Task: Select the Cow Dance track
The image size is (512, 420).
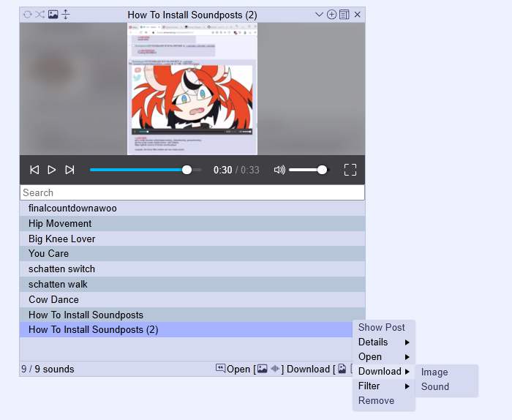Action: pyautogui.click(x=192, y=299)
